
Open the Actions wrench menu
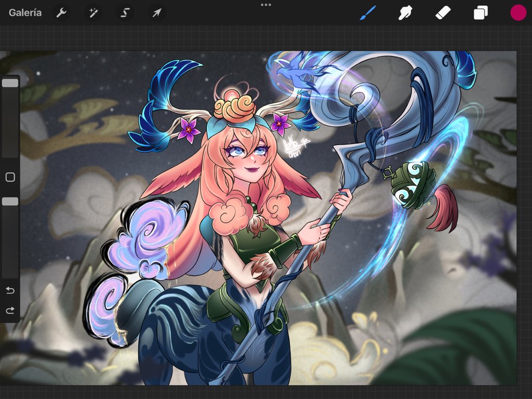[61, 13]
